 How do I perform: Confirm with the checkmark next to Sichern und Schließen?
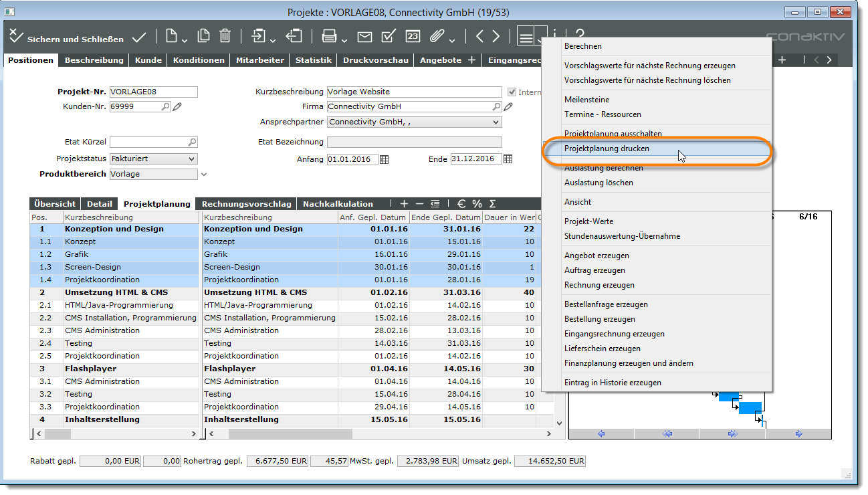click(139, 37)
